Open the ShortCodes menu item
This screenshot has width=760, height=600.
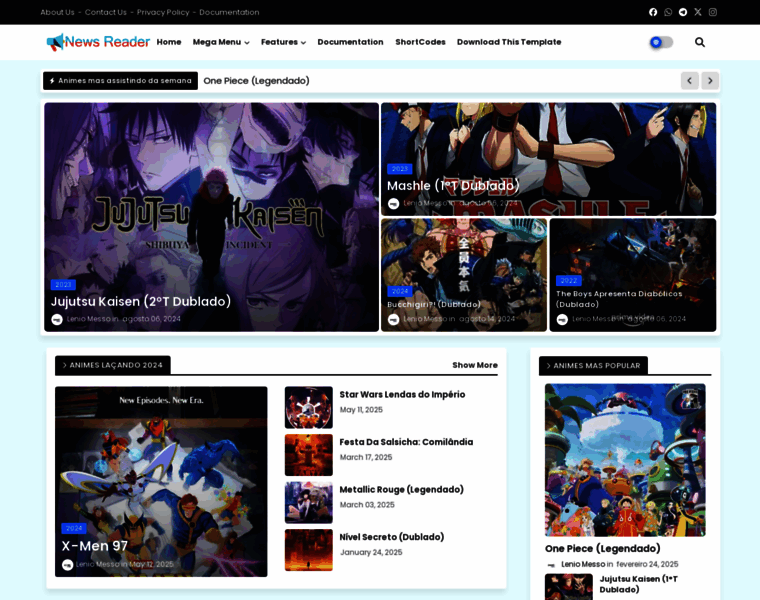(420, 42)
